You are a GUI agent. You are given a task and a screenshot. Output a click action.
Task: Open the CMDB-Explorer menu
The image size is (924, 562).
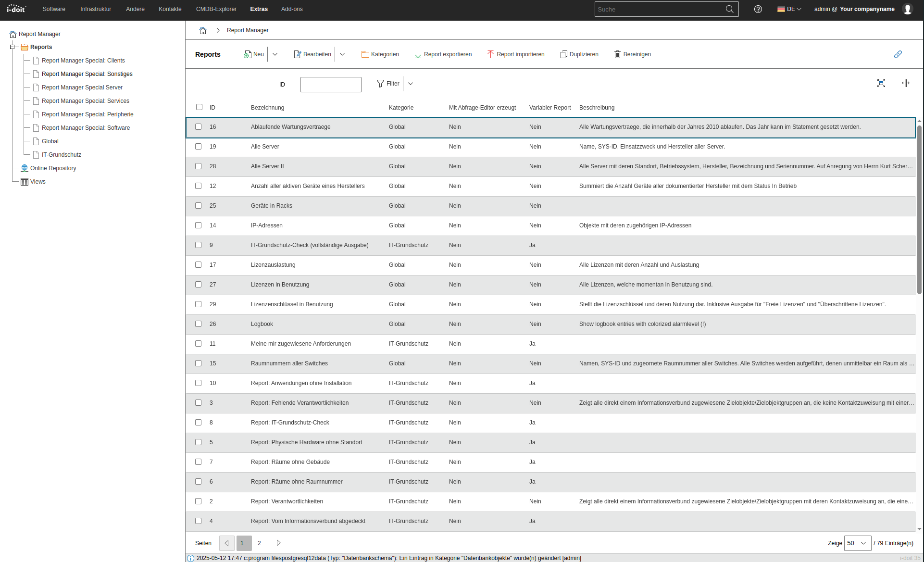pyautogui.click(x=216, y=9)
